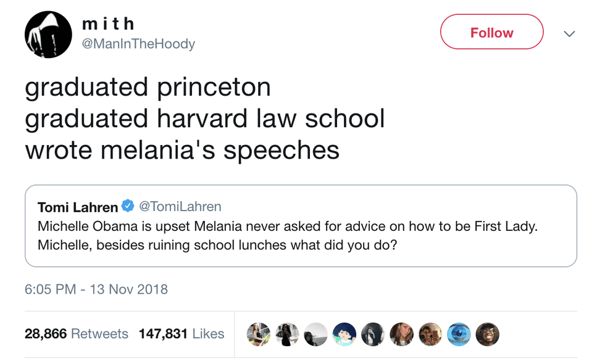Image resolution: width=605 pixels, height=364 pixels.
Task: Click the Follow button
Action: tap(491, 32)
